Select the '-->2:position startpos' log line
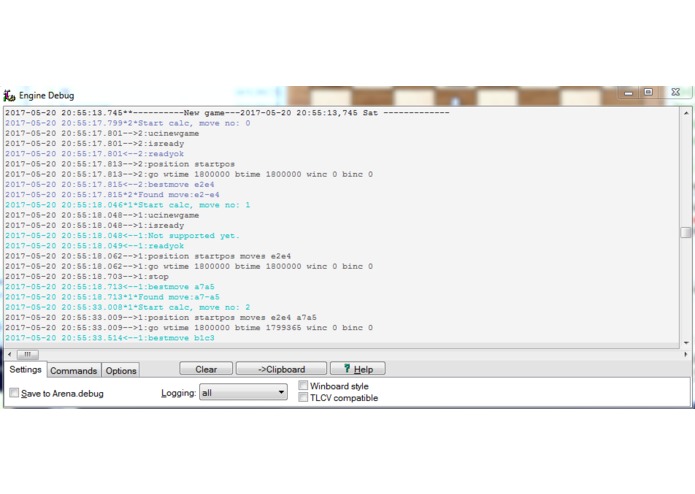 tap(120, 164)
